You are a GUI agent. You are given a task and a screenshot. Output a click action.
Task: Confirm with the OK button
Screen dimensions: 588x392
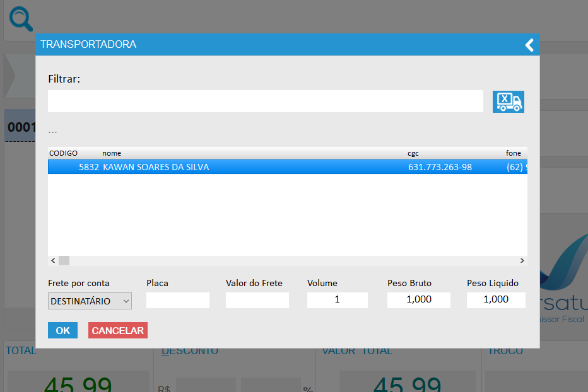coord(62,330)
